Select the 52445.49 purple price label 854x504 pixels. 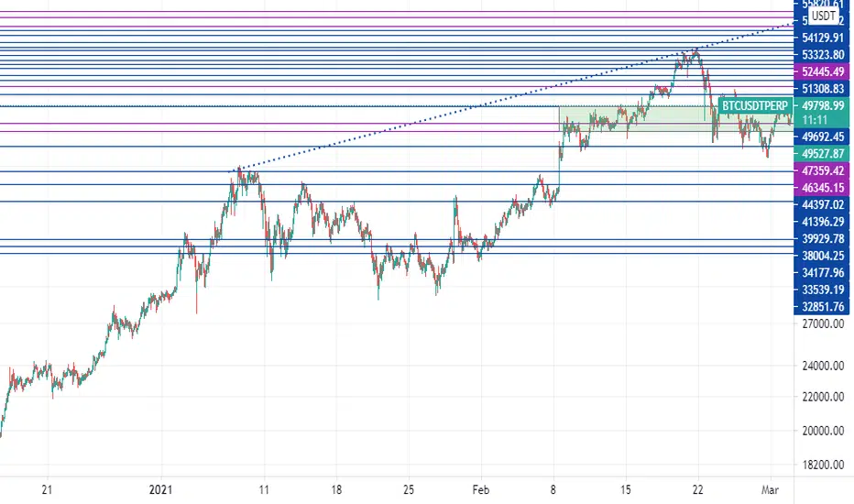click(x=823, y=71)
